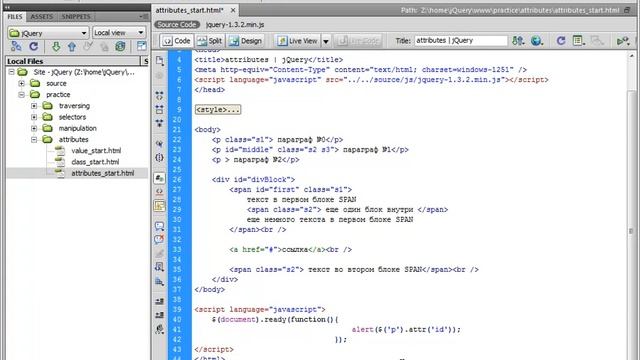Collapse the Site - jQuery root node
The height and width of the screenshot is (360, 640).
click(11, 72)
